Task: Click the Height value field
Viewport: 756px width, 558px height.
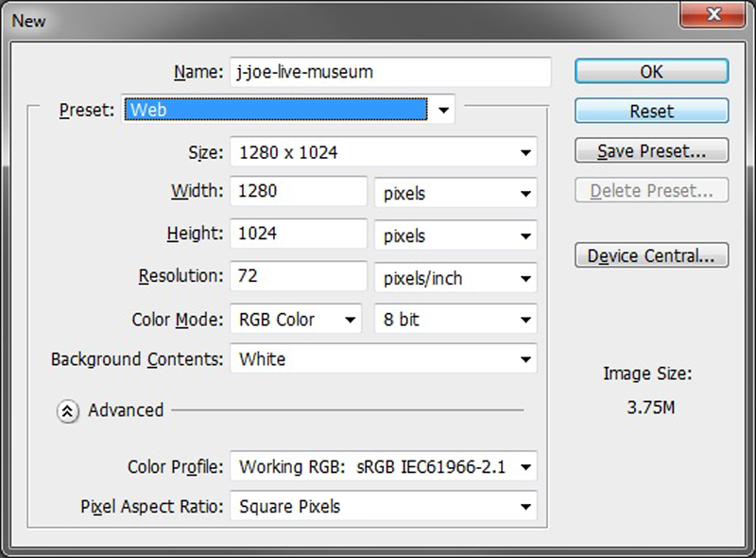Action: [x=299, y=234]
